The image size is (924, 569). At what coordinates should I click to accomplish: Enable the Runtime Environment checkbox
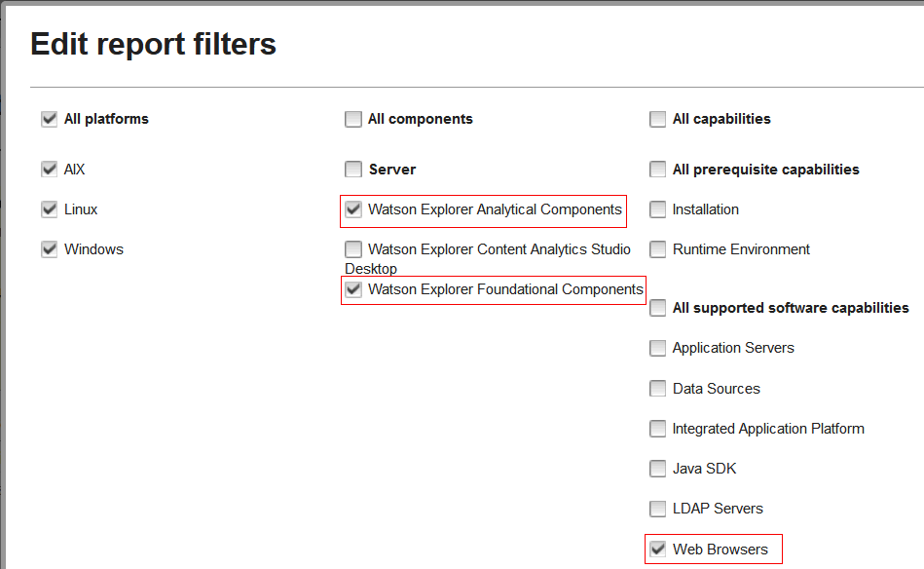point(657,249)
